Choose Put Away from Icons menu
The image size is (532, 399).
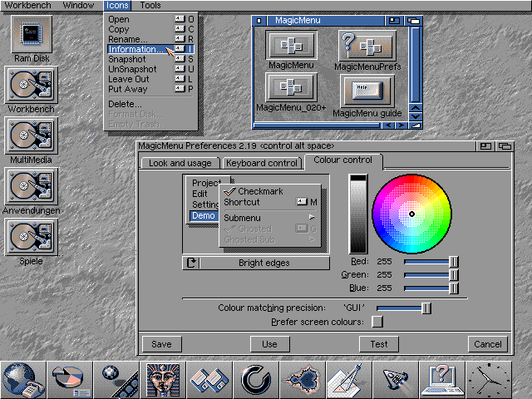click(150, 89)
